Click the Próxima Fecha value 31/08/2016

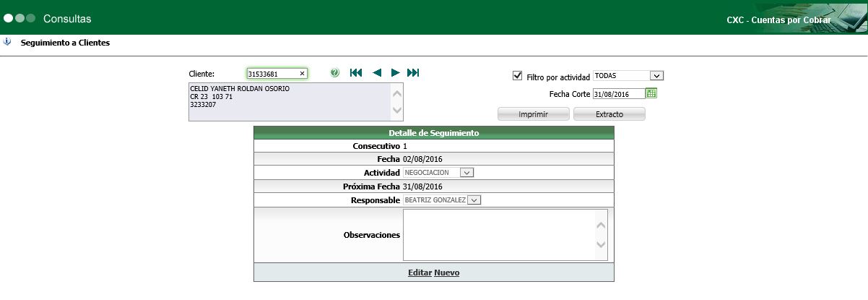click(x=422, y=187)
